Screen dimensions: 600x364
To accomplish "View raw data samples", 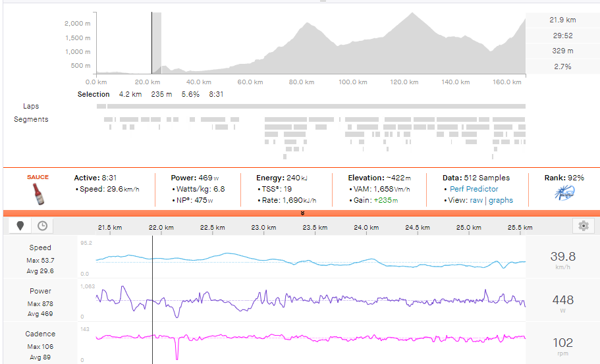I will [x=476, y=200].
